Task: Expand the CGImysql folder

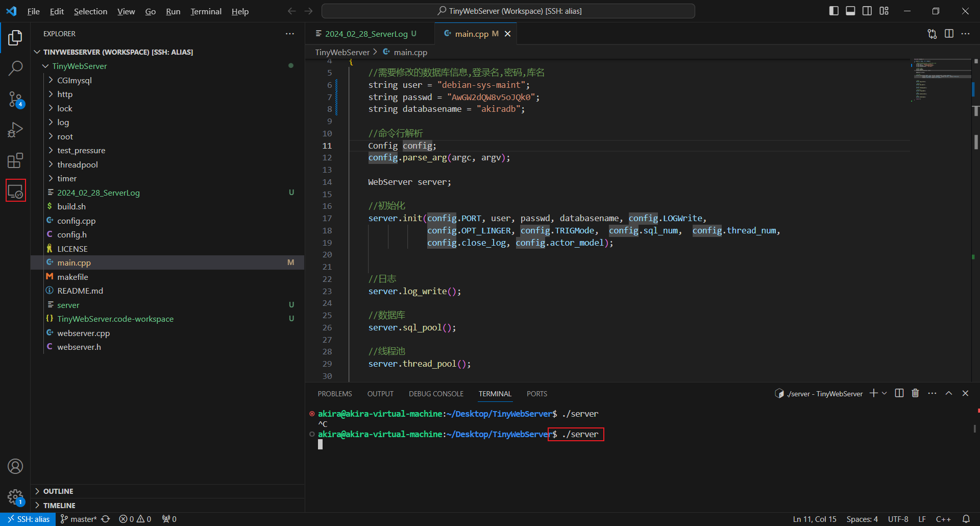Action: [x=74, y=80]
